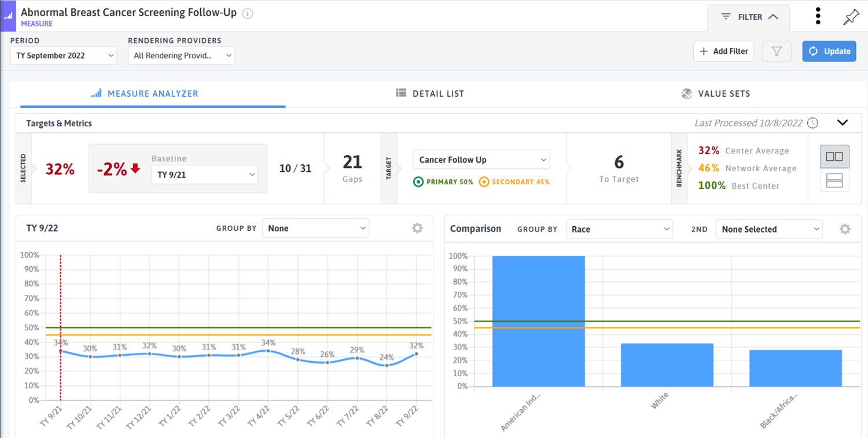Toggle the Primary 50% target indicator

(x=418, y=182)
